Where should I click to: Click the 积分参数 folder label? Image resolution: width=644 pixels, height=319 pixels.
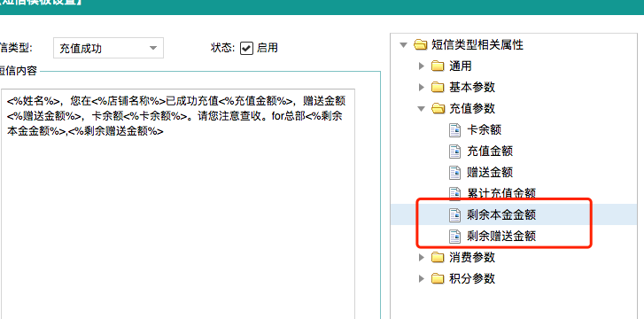[x=472, y=279]
